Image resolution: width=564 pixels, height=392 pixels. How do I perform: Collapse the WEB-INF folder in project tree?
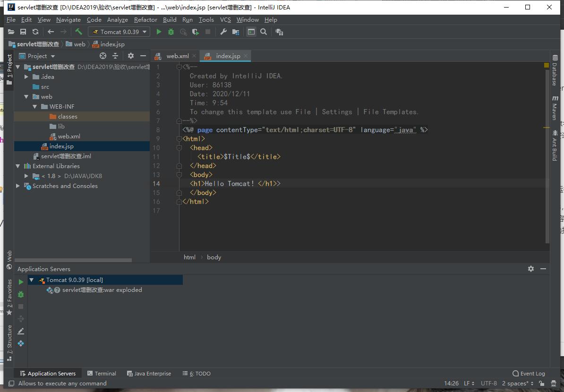[35, 107]
